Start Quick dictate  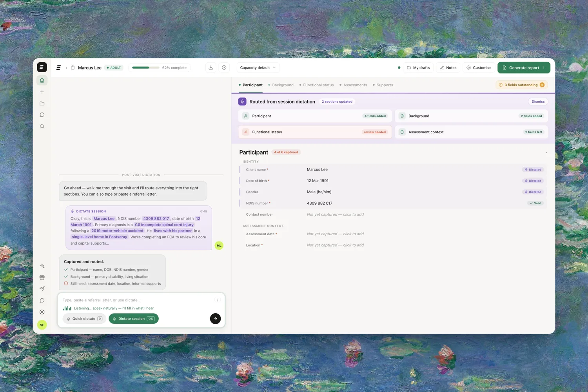(x=84, y=319)
